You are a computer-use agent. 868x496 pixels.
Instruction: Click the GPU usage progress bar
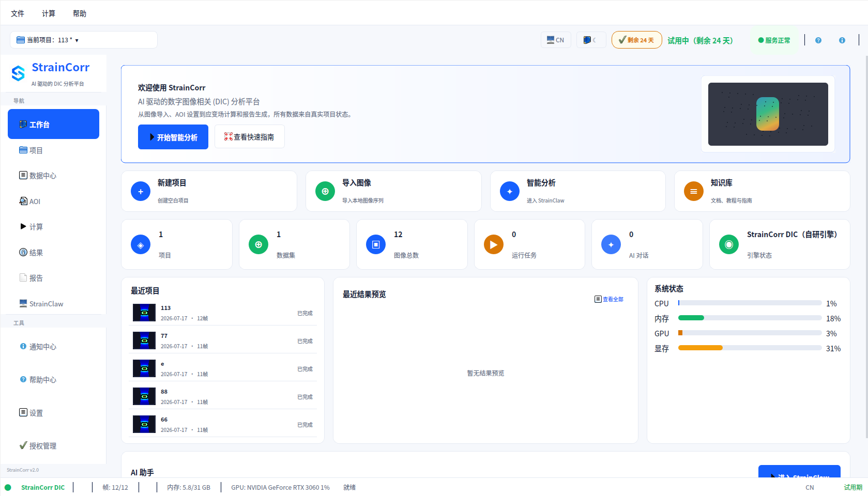750,333
